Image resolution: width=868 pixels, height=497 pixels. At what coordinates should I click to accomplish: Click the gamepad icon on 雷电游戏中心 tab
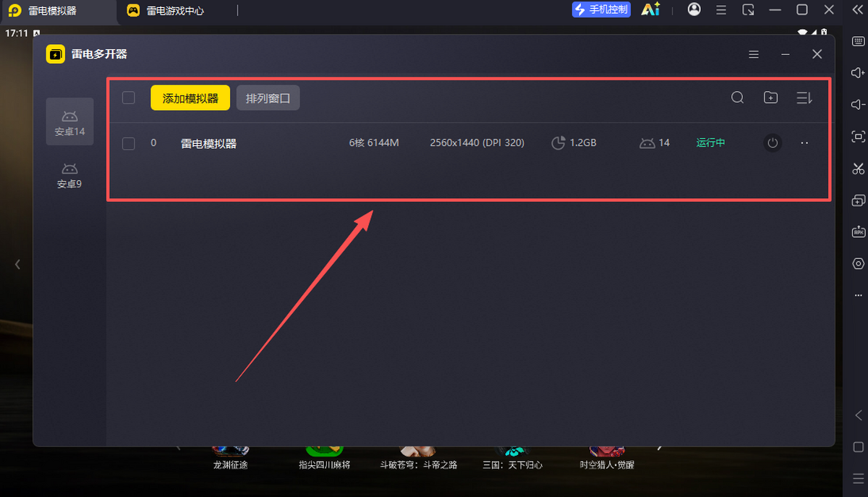pos(133,11)
